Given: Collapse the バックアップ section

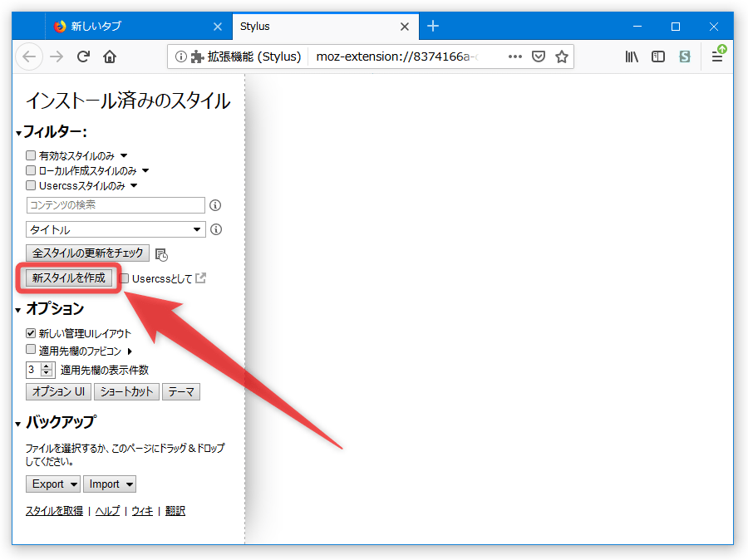Looking at the screenshot, I should click(18, 424).
